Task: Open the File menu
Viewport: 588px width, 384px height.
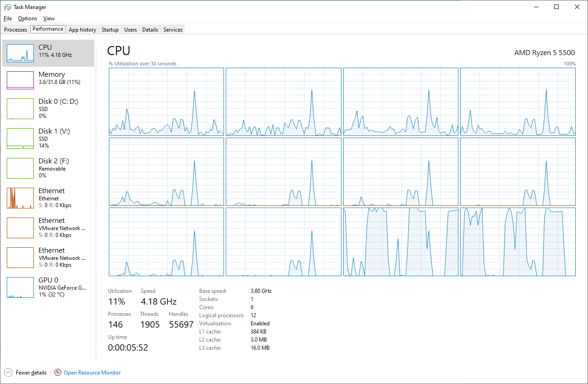Action: click(7, 19)
